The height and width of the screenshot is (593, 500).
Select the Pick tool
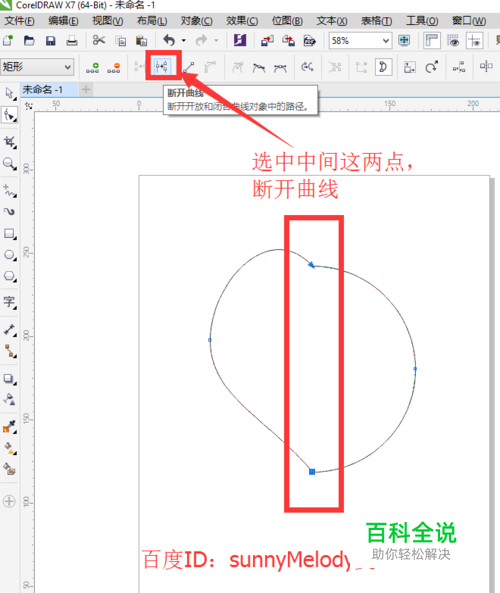[9, 93]
